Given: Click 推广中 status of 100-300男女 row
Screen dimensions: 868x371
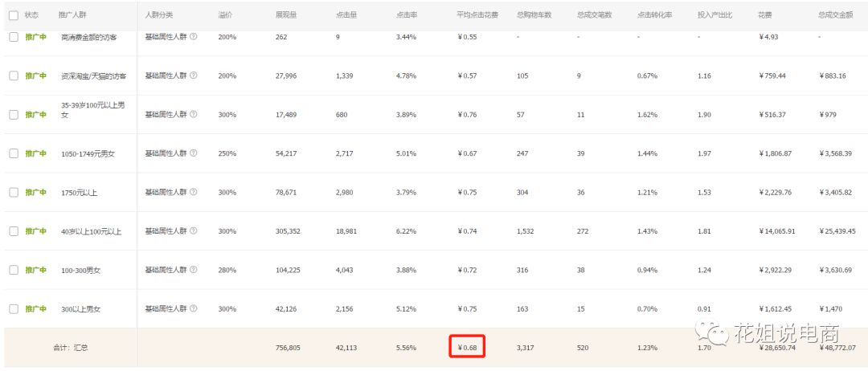Looking at the screenshot, I should 35,271.
